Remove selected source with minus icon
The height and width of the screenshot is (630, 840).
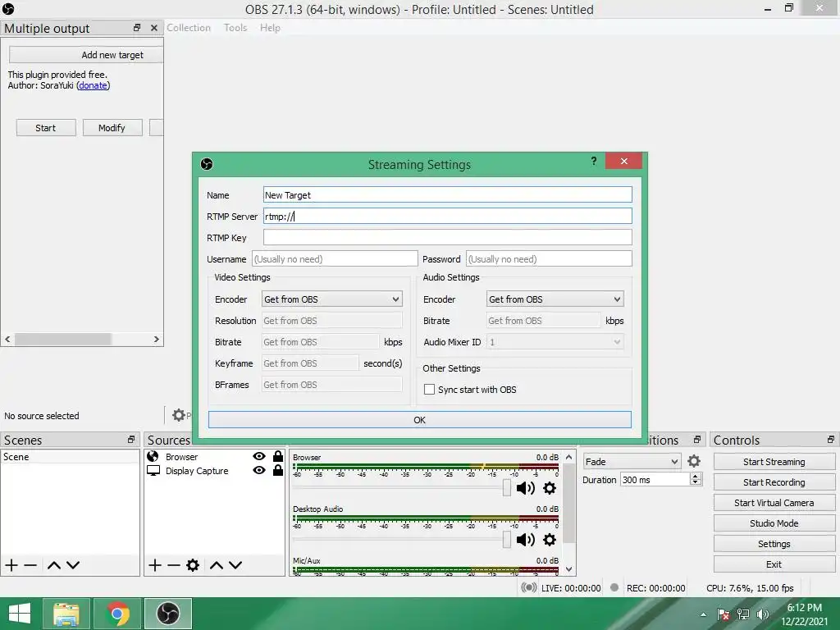pyautogui.click(x=174, y=564)
